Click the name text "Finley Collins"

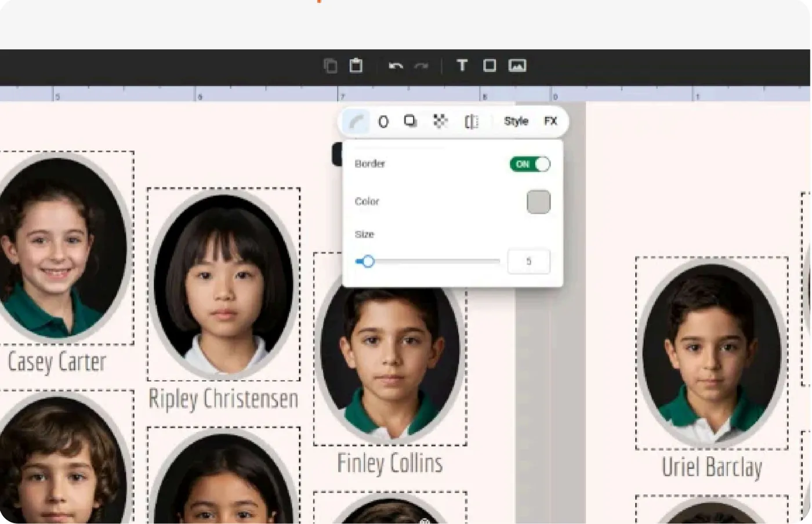(390, 463)
